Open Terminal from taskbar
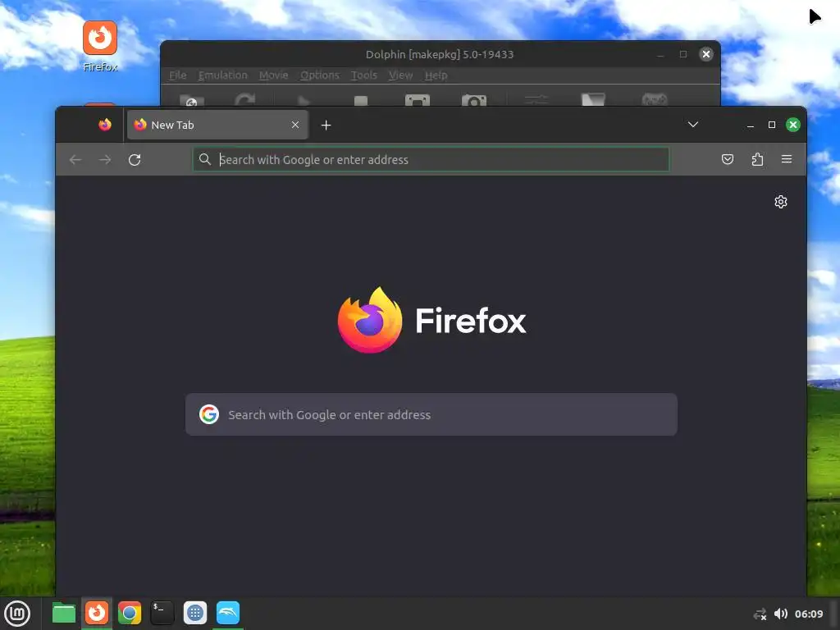 [x=162, y=614]
